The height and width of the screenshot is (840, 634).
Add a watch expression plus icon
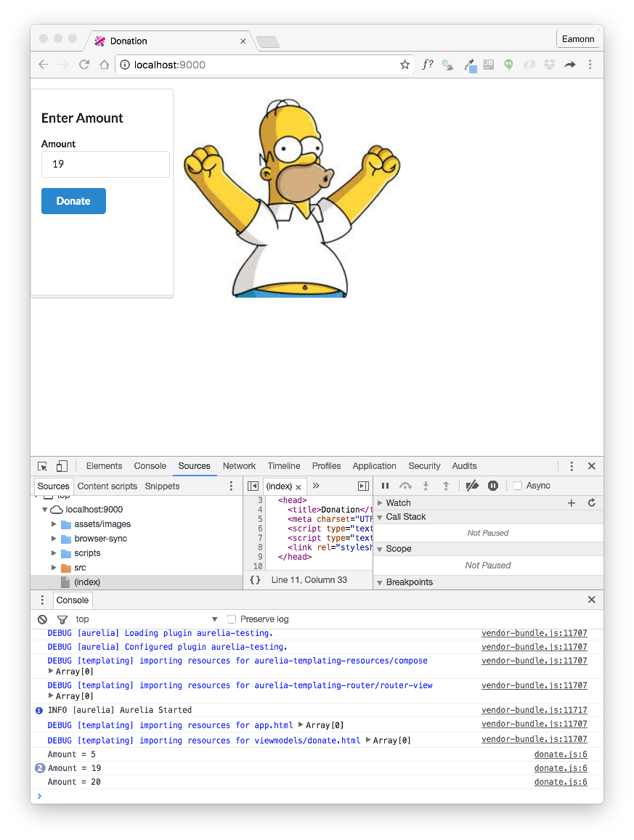pyautogui.click(x=572, y=503)
